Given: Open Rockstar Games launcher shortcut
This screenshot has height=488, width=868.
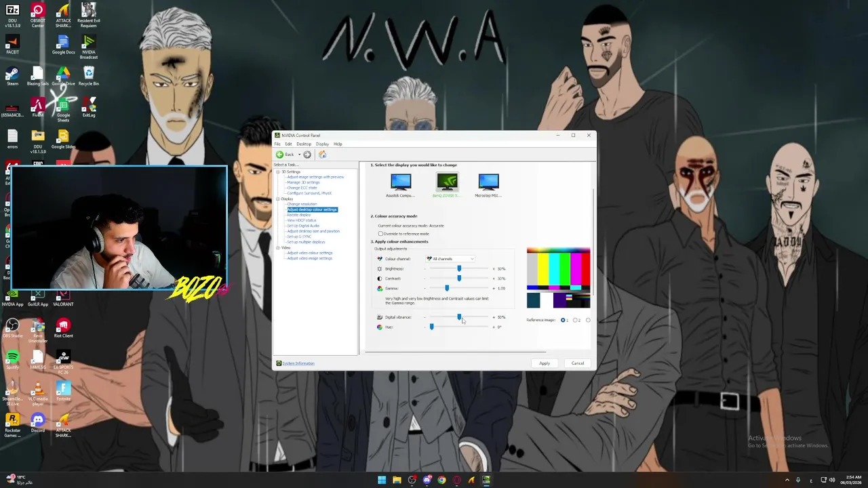Looking at the screenshot, I should pyautogui.click(x=12, y=425).
